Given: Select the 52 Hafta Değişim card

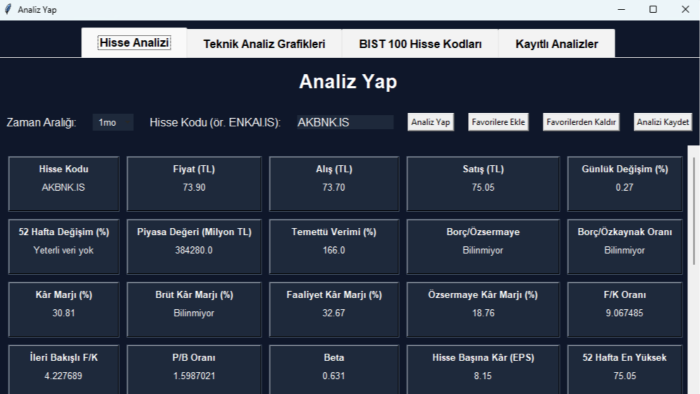Looking at the screenshot, I should click(x=63, y=246).
